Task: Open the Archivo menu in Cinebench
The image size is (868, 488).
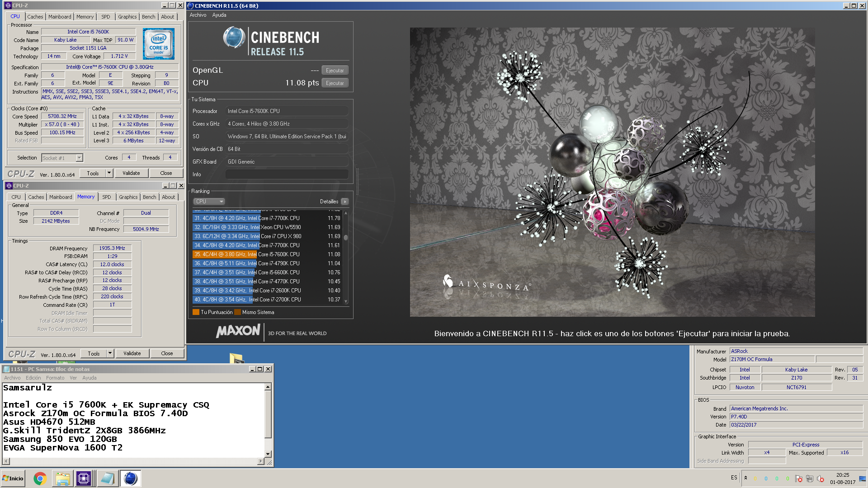Action: click(198, 15)
